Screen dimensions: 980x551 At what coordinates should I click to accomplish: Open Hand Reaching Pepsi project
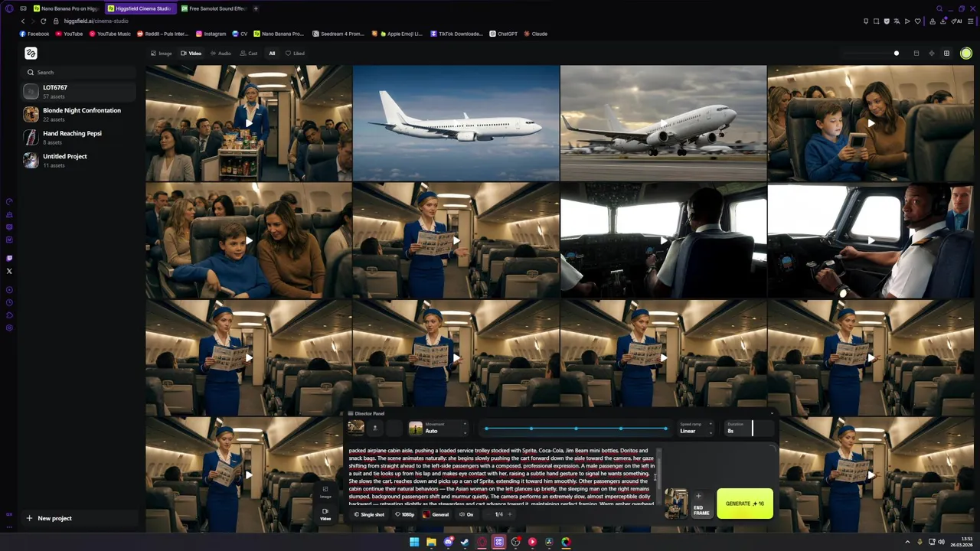79,137
